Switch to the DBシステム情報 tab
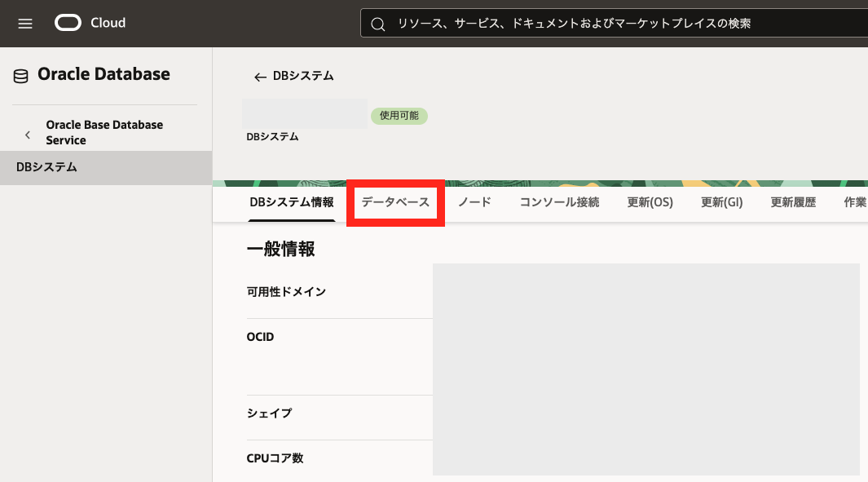 pyautogui.click(x=291, y=202)
